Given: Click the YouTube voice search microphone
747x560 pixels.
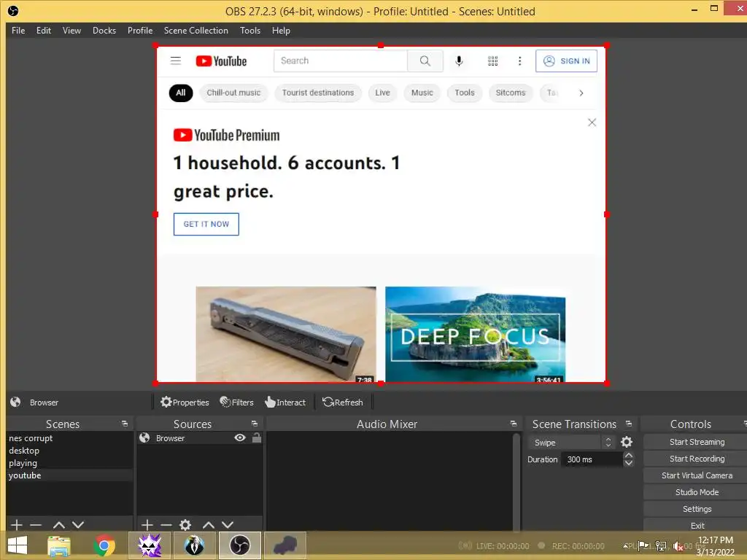Looking at the screenshot, I should pyautogui.click(x=459, y=61).
